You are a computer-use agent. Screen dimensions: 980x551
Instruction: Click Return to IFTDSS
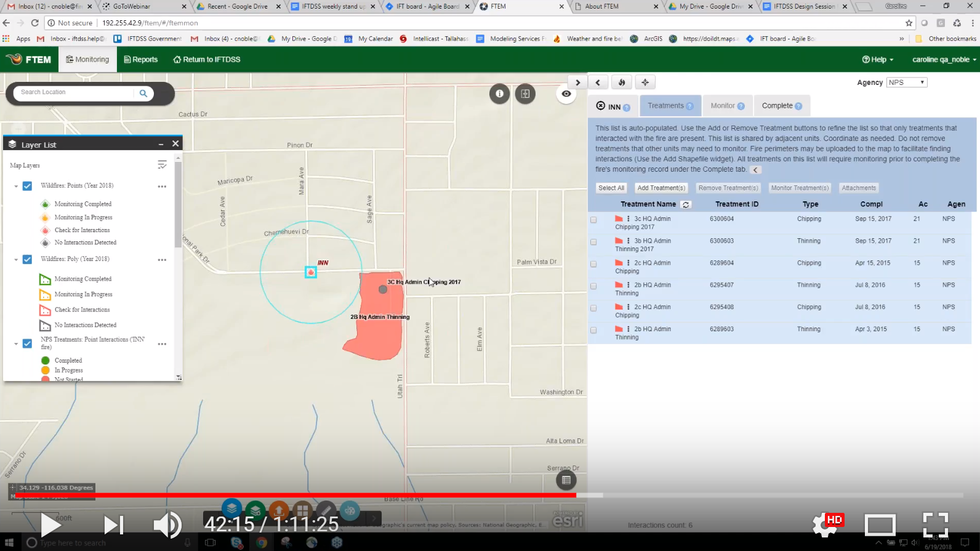click(207, 60)
